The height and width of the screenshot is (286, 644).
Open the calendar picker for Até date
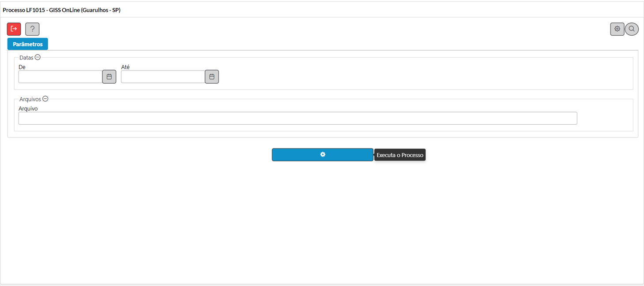[x=212, y=77]
